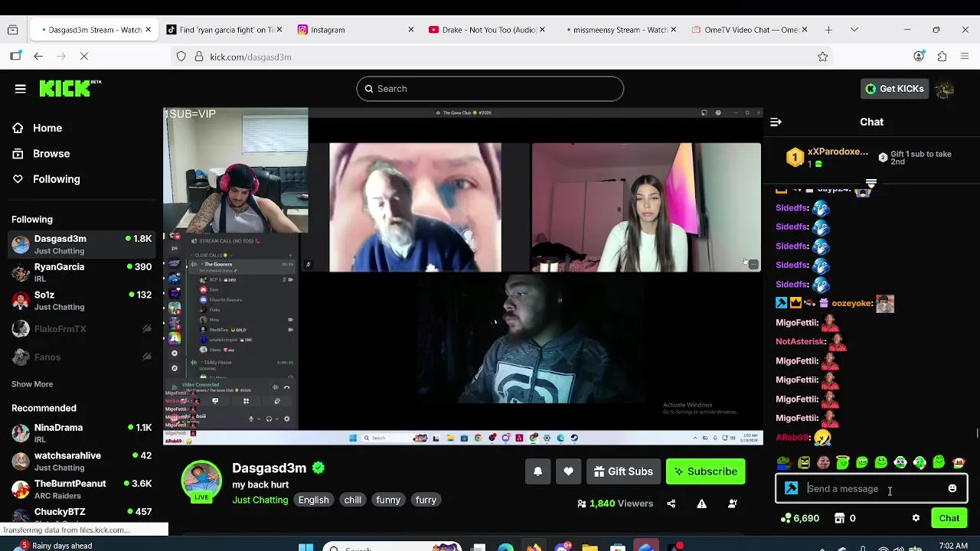List all tabs with the dropdown arrow
The image size is (980, 551).
pyautogui.click(x=854, y=30)
